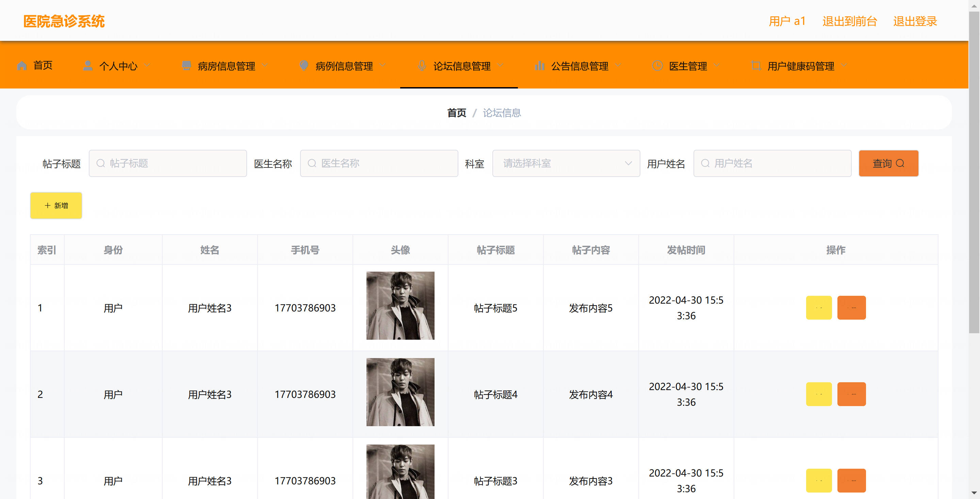Click the 帖子内容 column header

point(591,250)
